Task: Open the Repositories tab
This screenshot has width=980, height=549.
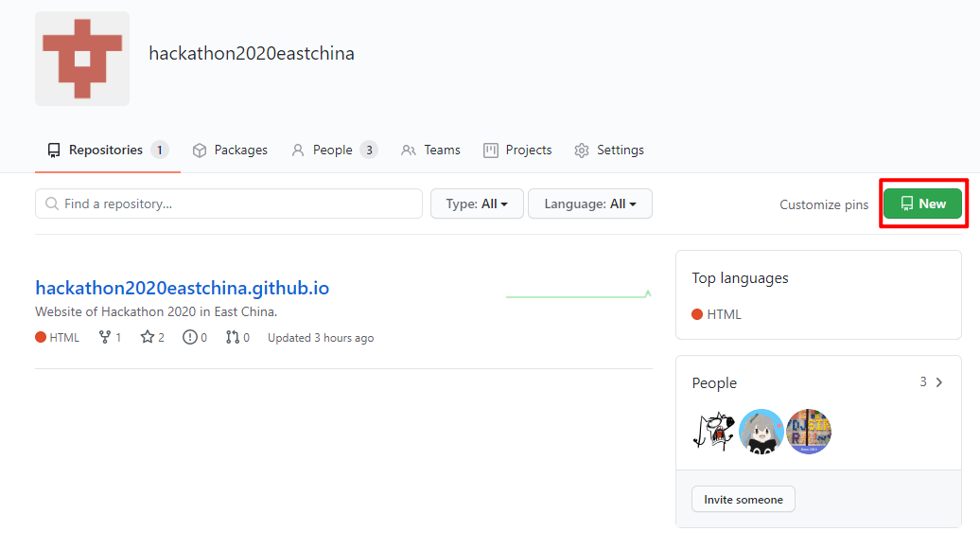Action: pyautogui.click(x=106, y=151)
